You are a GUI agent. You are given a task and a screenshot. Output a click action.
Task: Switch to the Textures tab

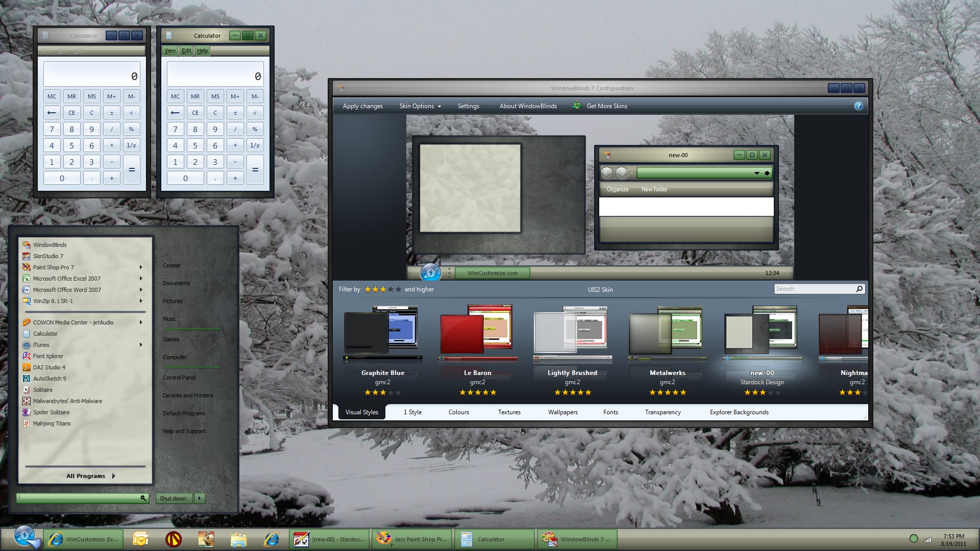pyautogui.click(x=509, y=412)
